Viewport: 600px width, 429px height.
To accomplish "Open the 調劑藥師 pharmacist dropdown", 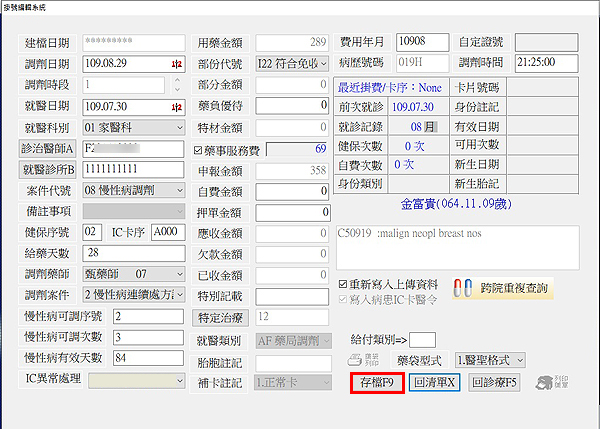I will click(179, 273).
